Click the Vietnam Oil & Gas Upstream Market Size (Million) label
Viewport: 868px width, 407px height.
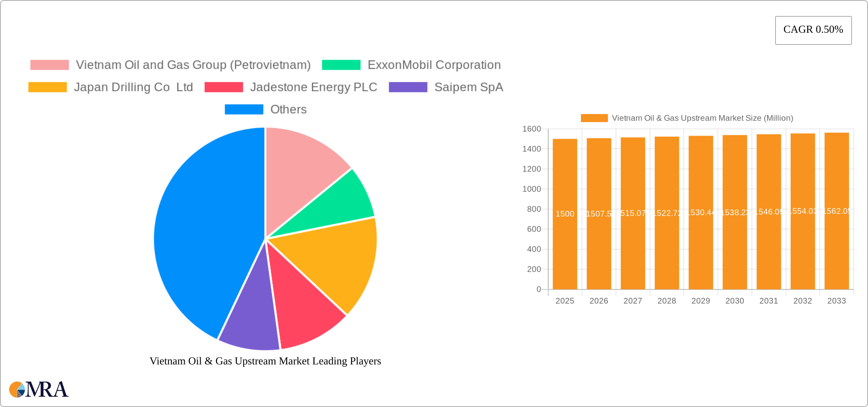702,118
